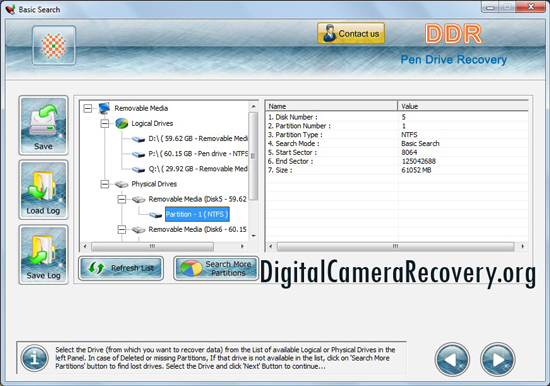Click the Save Log button
550x386 pixels.
[x=43, y=254]
